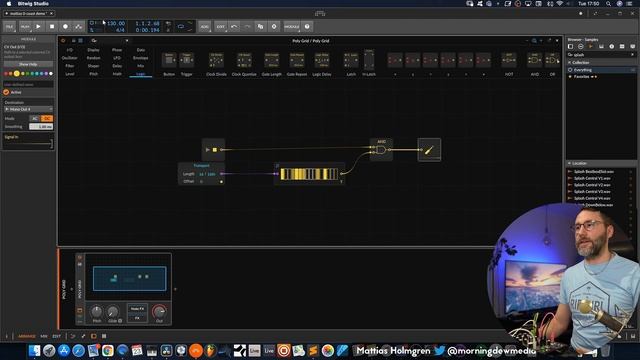Click the duplicate icon in the toolbar
Screen dimensions: 640x360
coord(260,27)
